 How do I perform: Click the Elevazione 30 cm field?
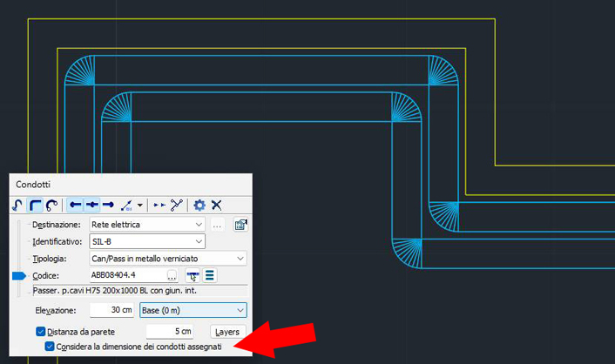coord(112,310)
